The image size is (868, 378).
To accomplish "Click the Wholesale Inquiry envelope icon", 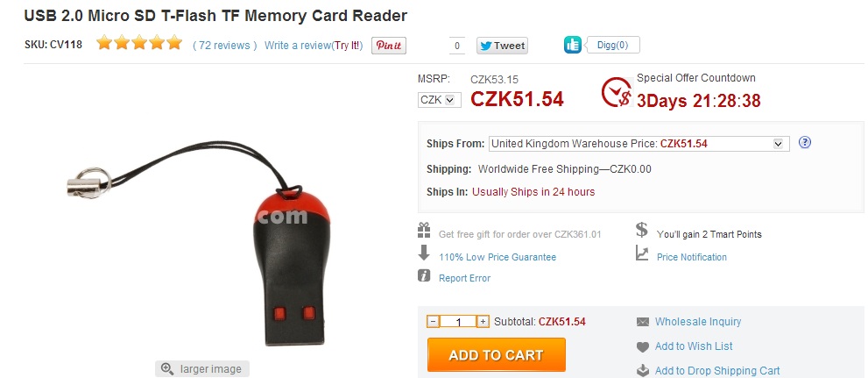I will [642, 322].
